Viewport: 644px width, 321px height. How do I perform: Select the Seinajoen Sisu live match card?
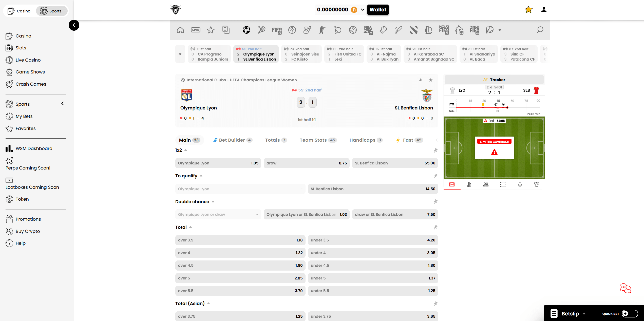[x=301, y=54]
